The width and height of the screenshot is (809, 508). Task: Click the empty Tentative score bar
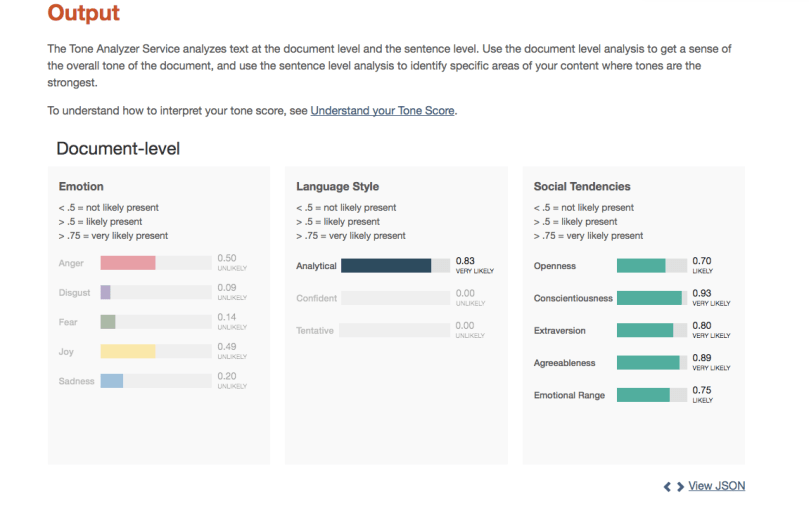[395, 330]
